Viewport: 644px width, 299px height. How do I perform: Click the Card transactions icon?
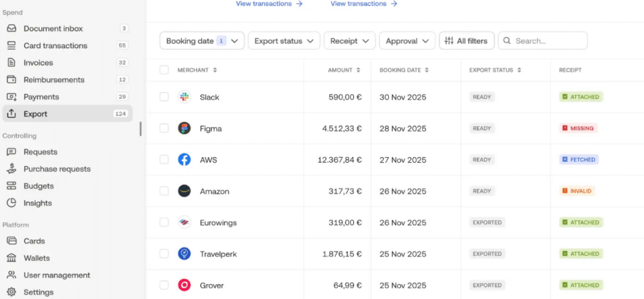coord(11,46)
